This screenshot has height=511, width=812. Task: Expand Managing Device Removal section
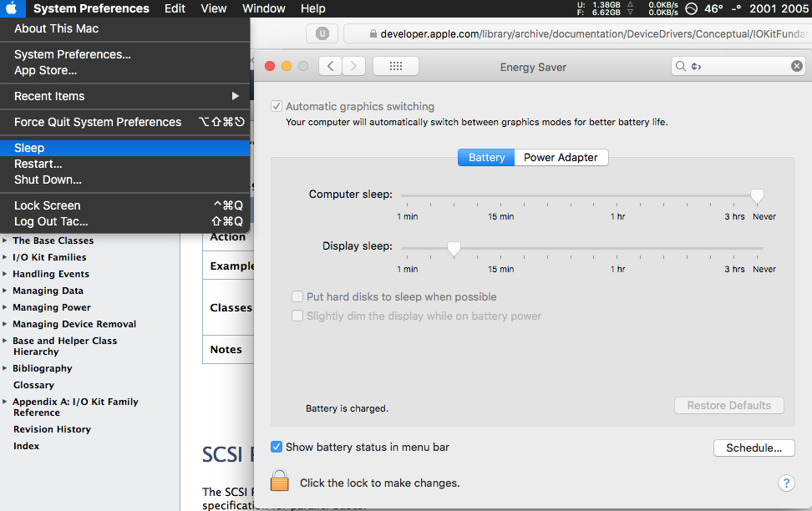point(5,324)
